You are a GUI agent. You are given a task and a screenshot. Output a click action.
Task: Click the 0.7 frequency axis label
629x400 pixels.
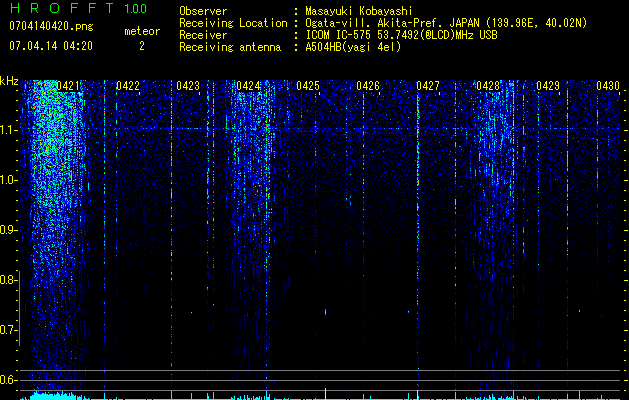[8, 330]
